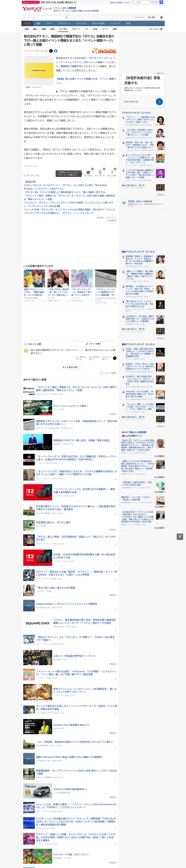The width and height of the screenshot is (186, 868).
Task: Select the 主要 category
Action: pyautogui.click(x=26, y=29)
